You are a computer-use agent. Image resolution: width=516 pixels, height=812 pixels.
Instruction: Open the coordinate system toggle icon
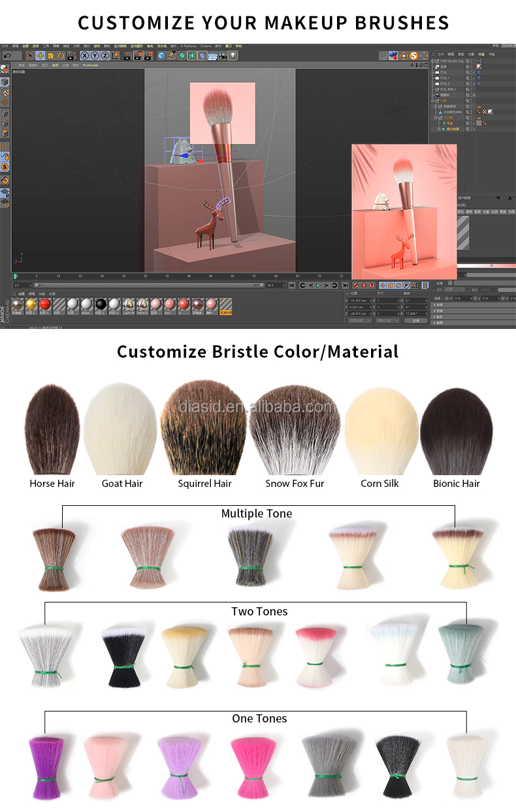click(x=116, y=55)
